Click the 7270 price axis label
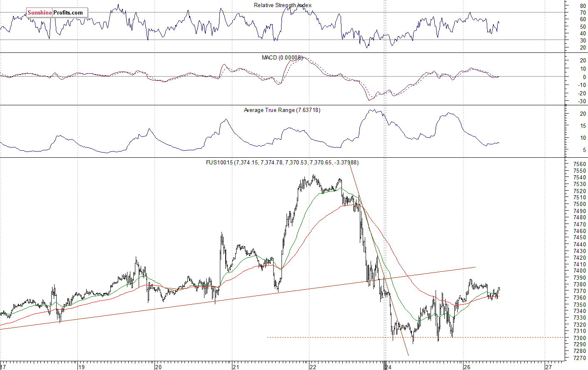 tap(579, 358)
